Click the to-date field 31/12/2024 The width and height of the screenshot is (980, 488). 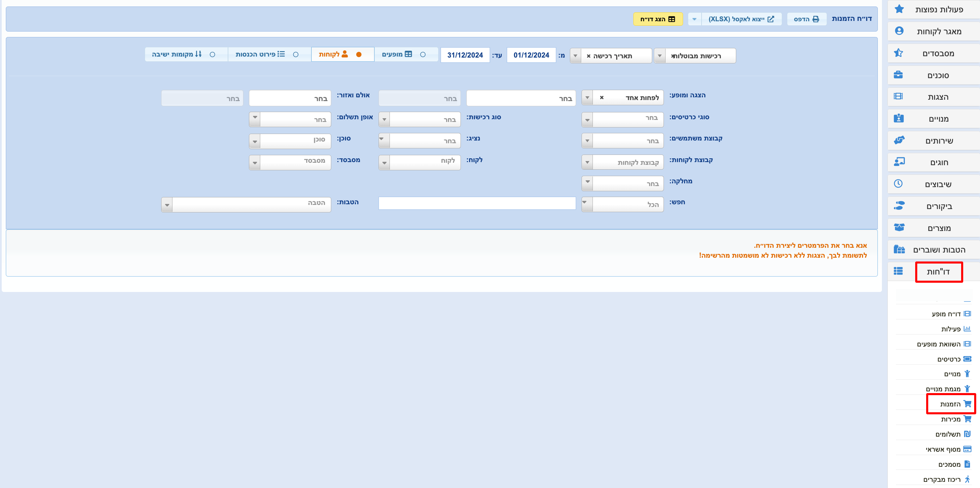coord(465,55)
